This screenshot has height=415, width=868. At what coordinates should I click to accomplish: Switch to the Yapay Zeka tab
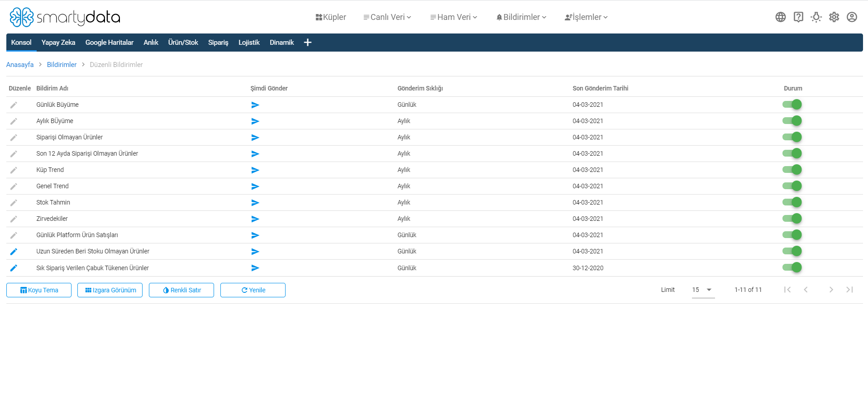(58, 43)
